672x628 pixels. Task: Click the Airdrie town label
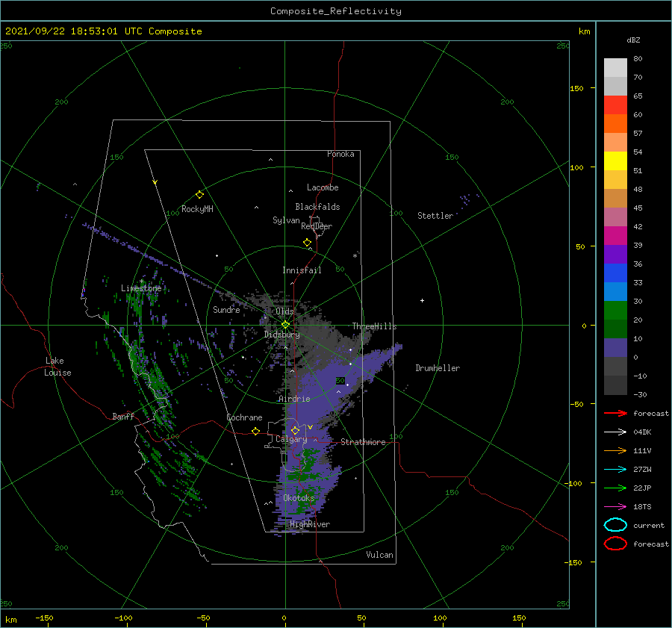[294, 399]
